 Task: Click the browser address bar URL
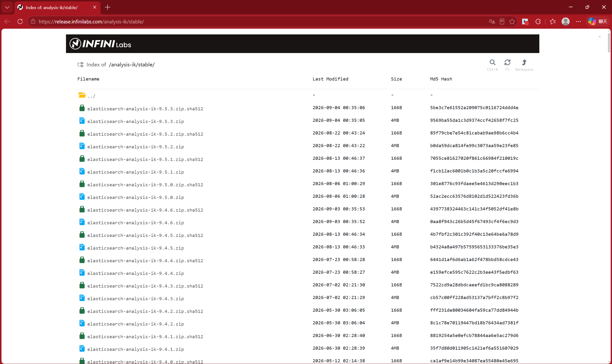pyautogui.click(x=91, y=21)
